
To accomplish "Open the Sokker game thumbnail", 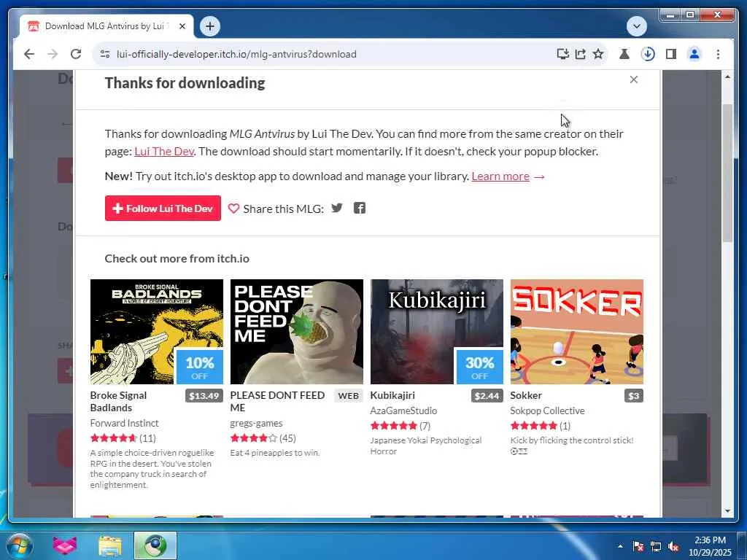I will click(x=577, y=332).
